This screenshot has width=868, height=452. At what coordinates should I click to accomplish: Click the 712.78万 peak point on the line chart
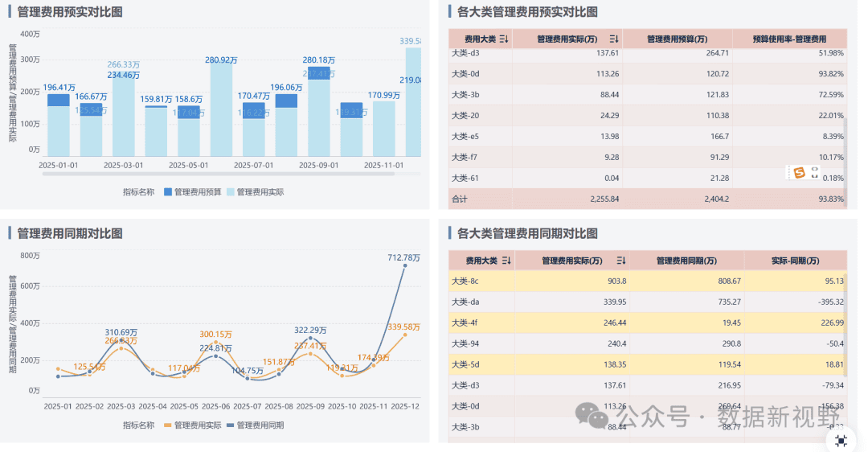(404, 266)
